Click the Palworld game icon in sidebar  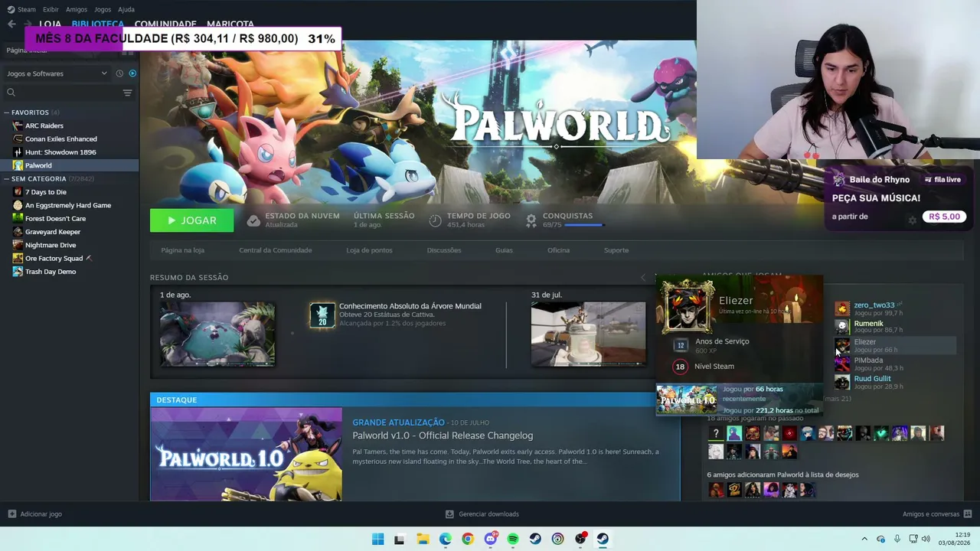(x=18, y=165)
